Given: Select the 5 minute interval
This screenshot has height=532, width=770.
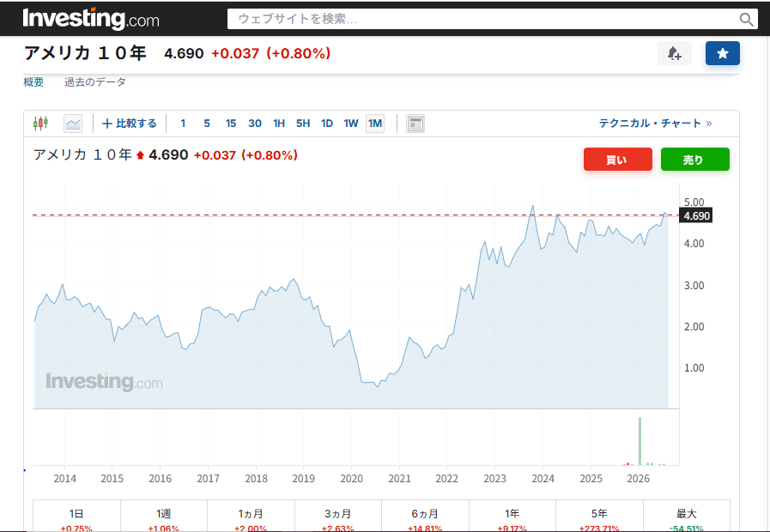Looking at the screenshot, I should point(207,124).
